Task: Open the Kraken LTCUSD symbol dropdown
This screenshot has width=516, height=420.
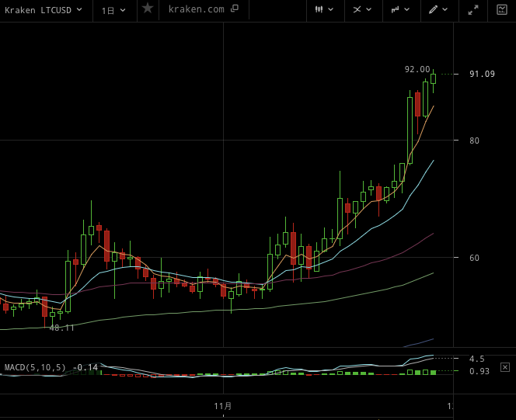Action: 43,10
